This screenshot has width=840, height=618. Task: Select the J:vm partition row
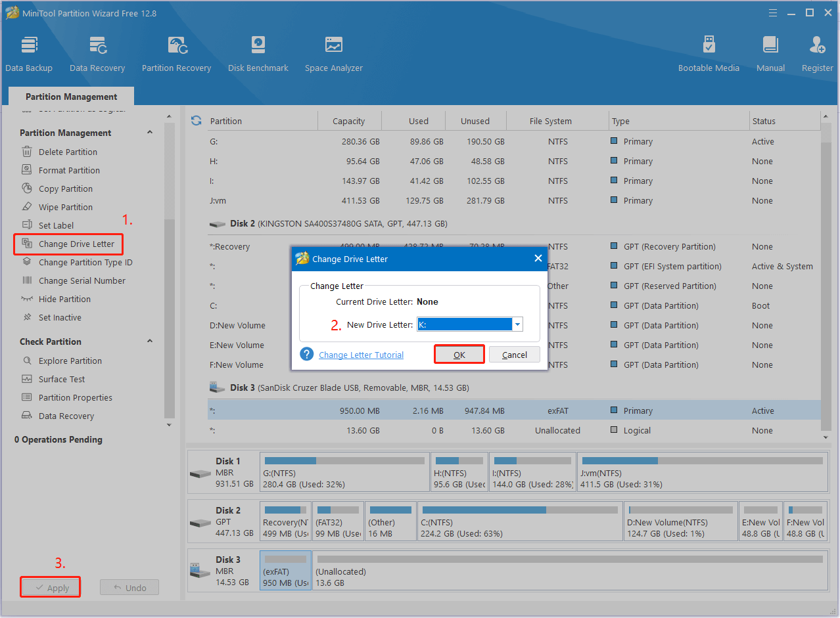[514, 200]
